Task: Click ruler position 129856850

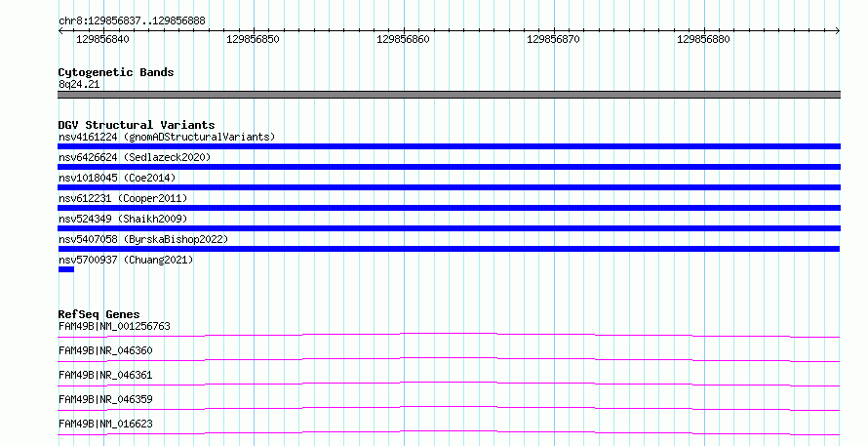Action: click(253, 39)
